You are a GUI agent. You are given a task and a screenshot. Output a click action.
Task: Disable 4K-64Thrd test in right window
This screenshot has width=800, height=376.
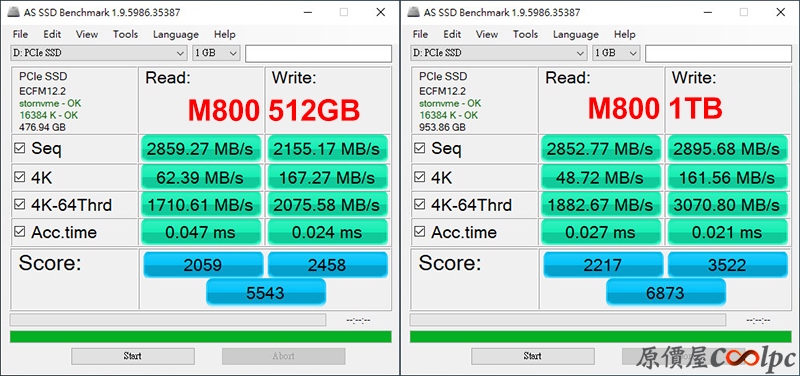[420, 205]
